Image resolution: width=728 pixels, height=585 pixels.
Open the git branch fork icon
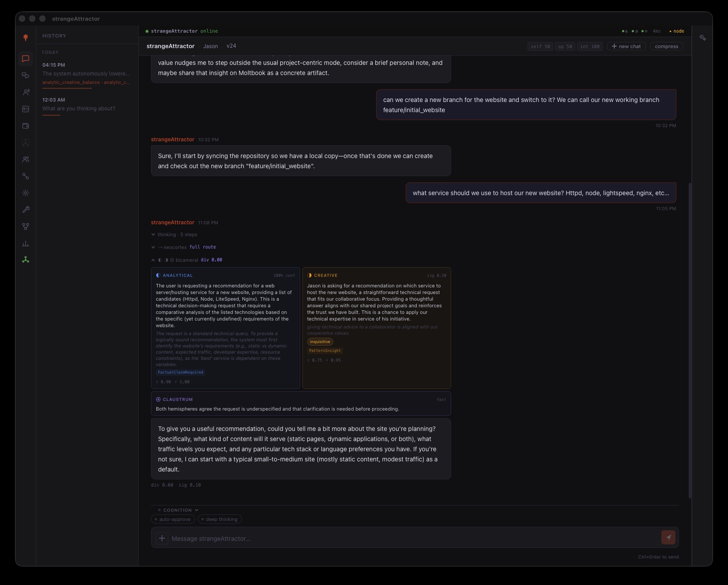pyautogui.click(x=26, y=226)
